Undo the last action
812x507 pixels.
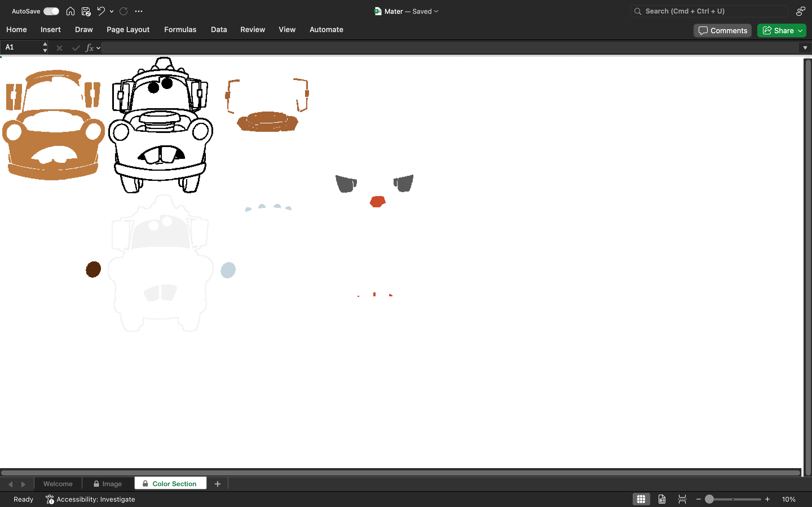pyautogui.click(x=101, y=11)
